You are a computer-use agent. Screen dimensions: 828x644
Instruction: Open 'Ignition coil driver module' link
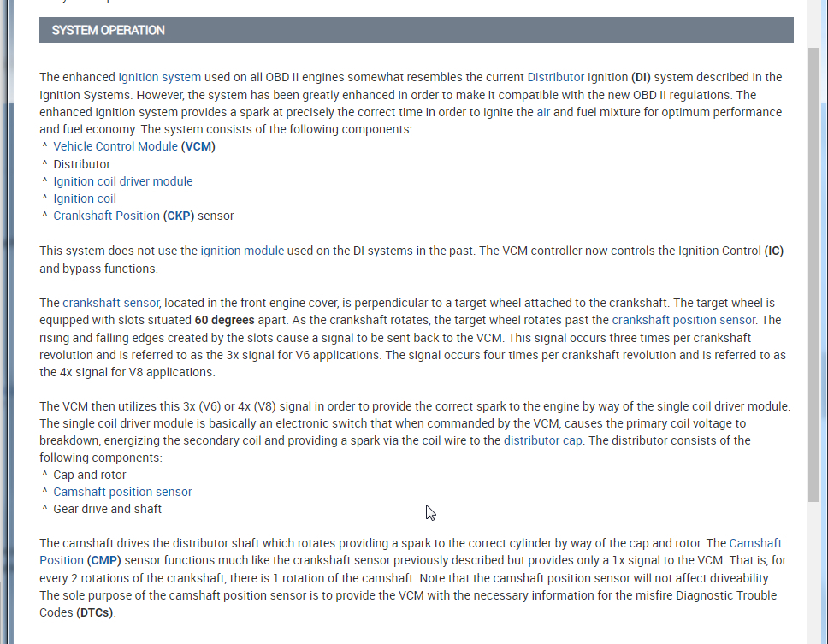pos(123,181)
